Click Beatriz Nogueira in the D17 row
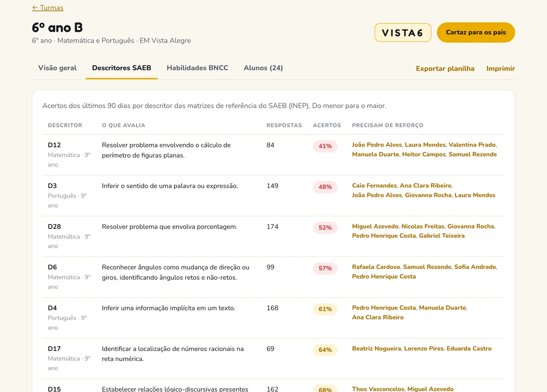547x392 pixels. pos(377,349)
